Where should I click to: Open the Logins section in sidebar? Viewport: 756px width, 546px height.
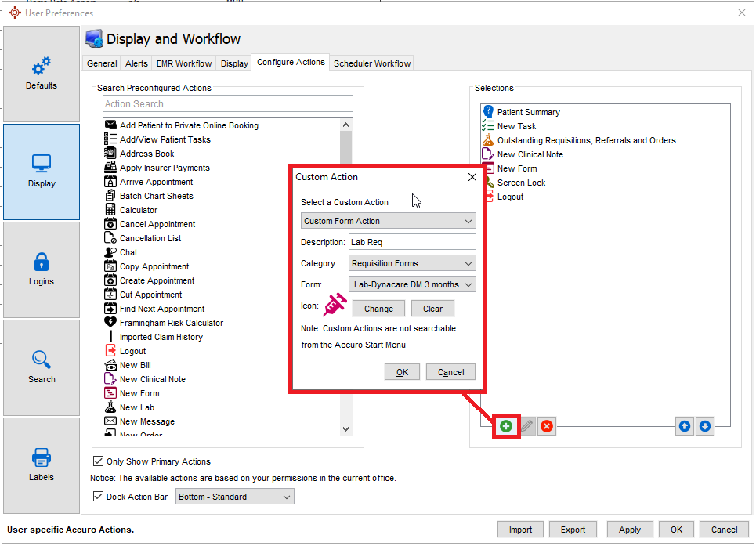42,269
